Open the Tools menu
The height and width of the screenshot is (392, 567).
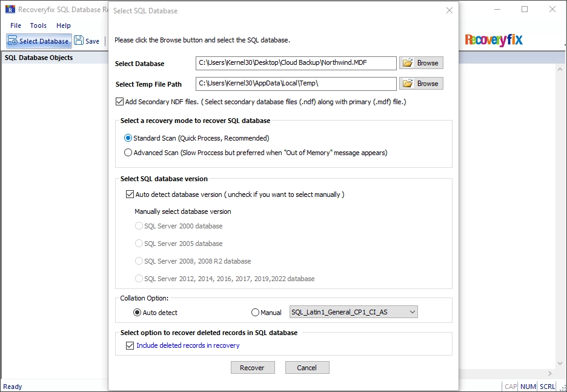(x=38, y=25)
